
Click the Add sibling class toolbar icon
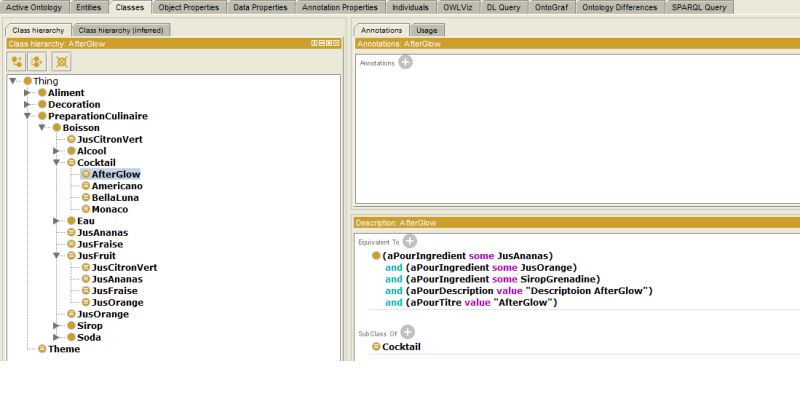37,62
